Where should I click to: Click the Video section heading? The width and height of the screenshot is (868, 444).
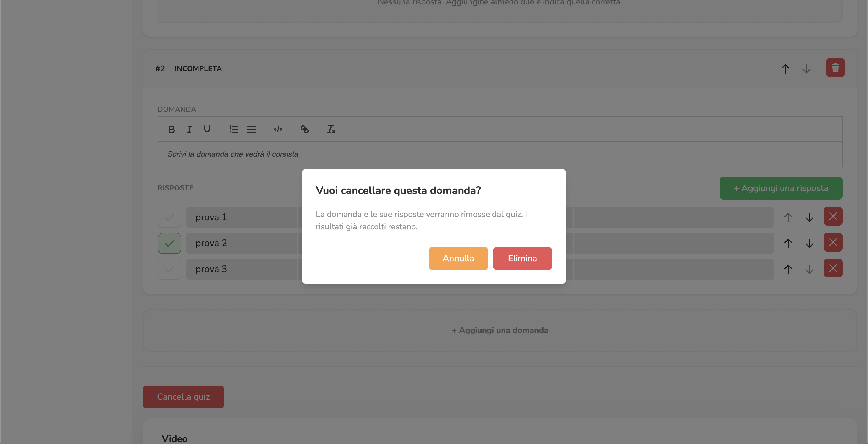click(174, 438)
